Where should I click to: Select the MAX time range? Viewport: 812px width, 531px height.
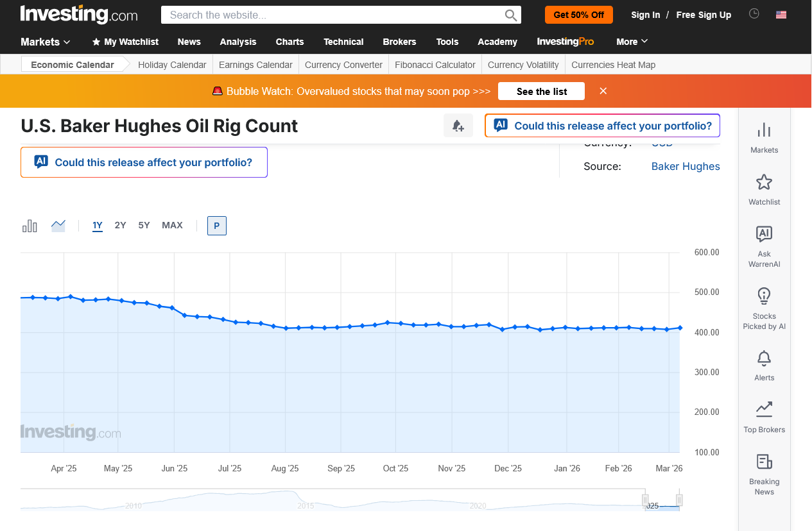click(x=172, y=225)
